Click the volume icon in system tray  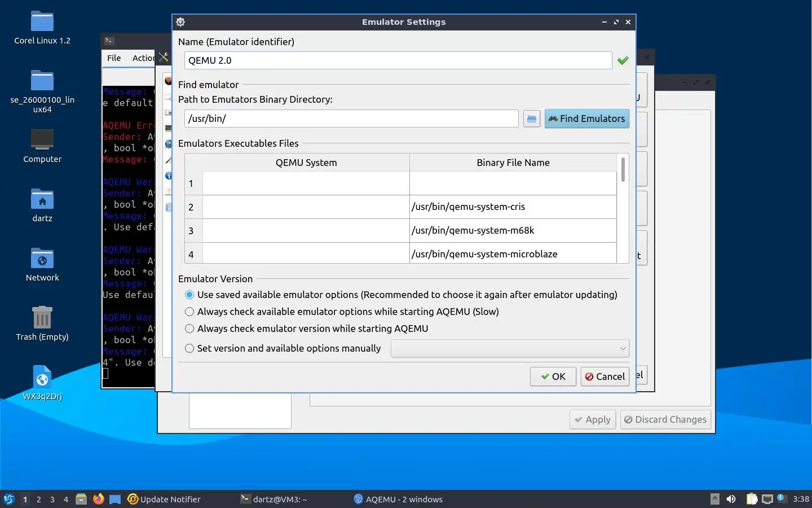[x=731, y=499]
